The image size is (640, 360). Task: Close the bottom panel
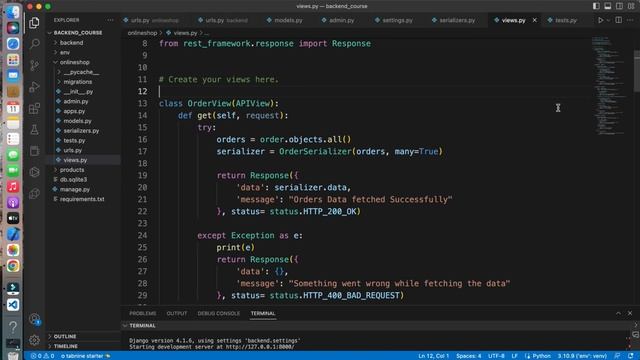click(x=630, y=313)
